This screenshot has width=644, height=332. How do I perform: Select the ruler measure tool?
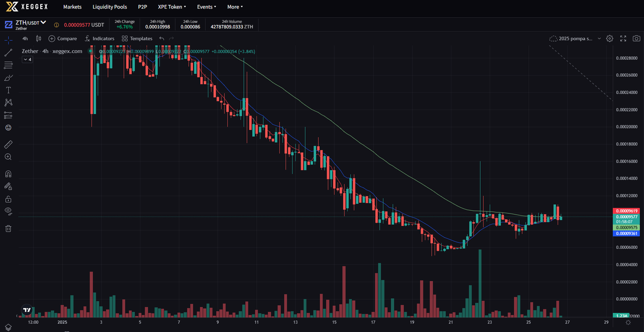click(8, 144)
